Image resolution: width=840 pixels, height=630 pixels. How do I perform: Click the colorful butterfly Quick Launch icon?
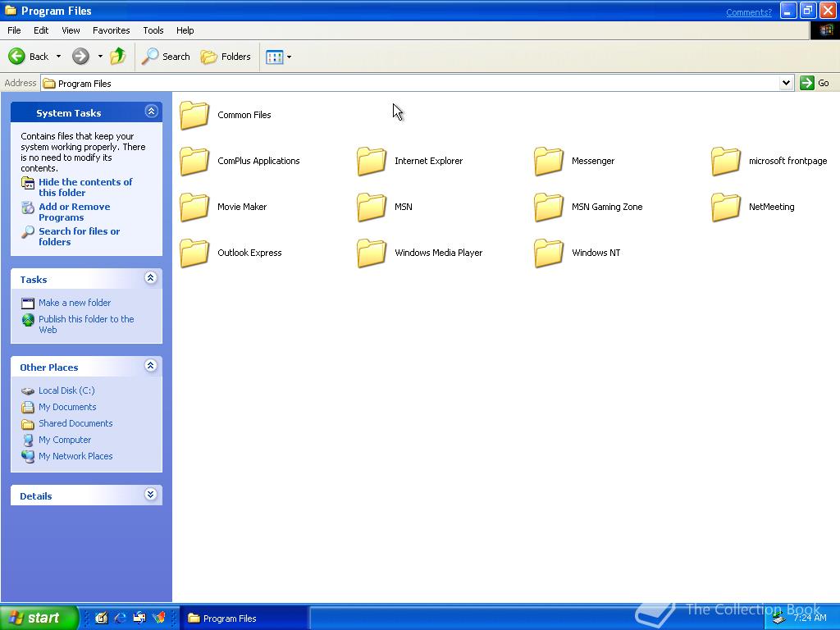click(158, 619)
